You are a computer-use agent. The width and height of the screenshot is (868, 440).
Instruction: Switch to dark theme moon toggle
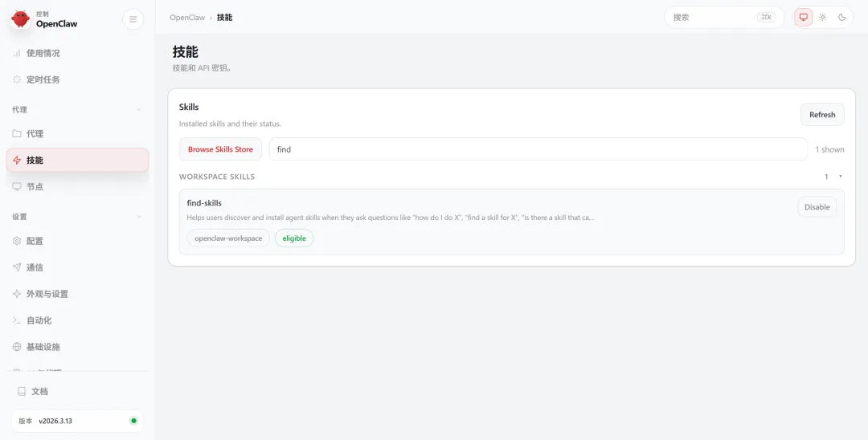(842, 17)
